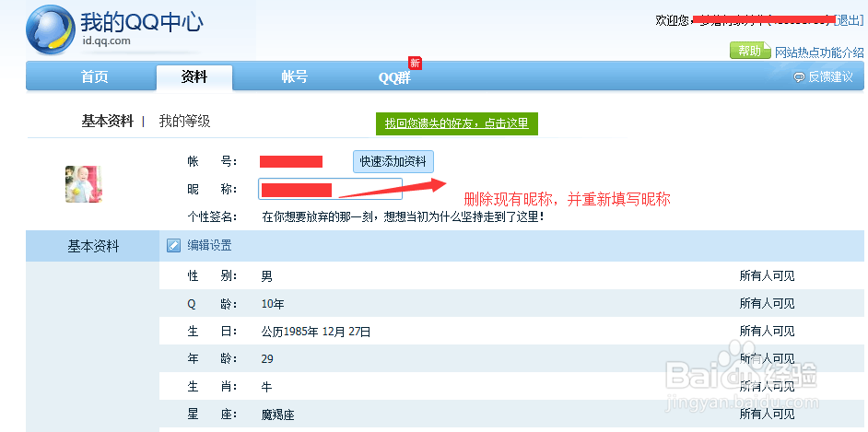This screenshot has height=432, width=868.
Task: Click the 我的QQ中心 title text
Action: point(142,22)
